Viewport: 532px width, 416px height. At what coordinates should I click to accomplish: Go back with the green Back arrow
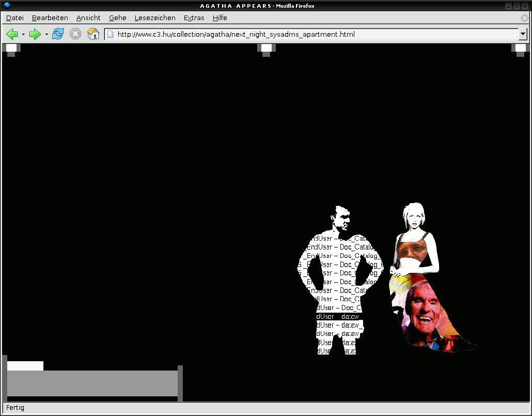click(x=12, y=34)
